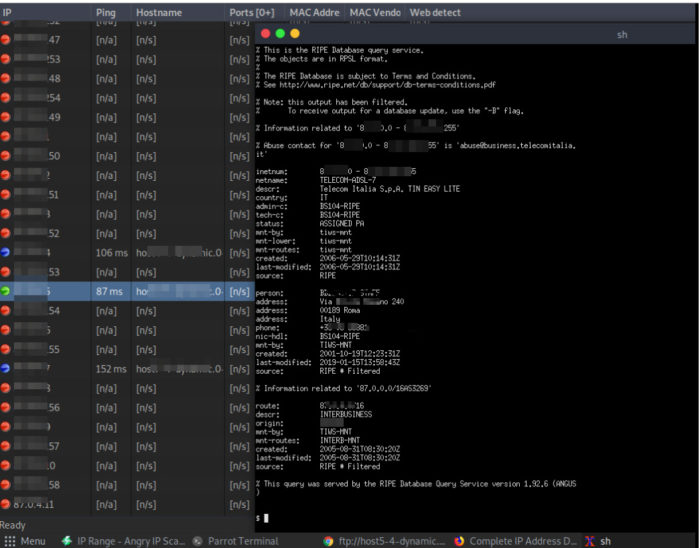Click the Ports [0+] column header
The image size is (700, 548).
point(254,12)
